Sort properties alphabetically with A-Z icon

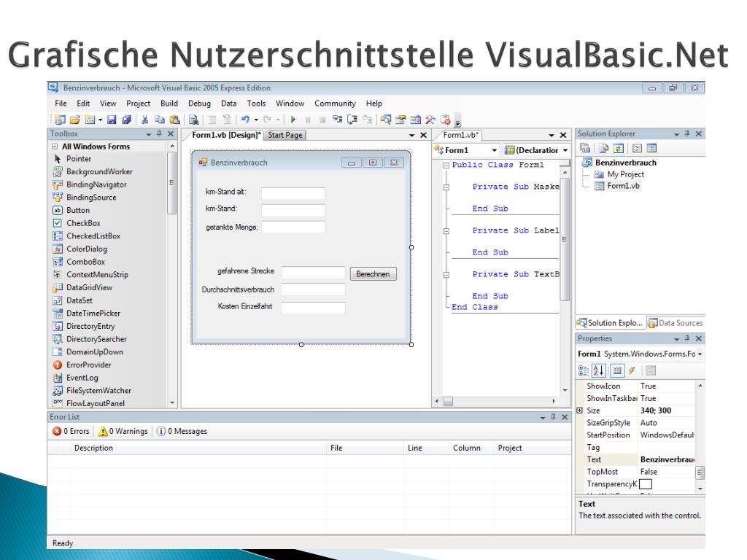(x=599, y=370)
